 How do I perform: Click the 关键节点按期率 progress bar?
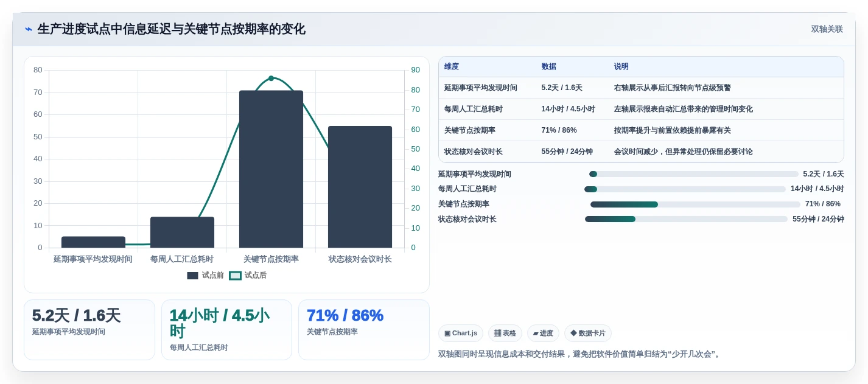[695, 204]
